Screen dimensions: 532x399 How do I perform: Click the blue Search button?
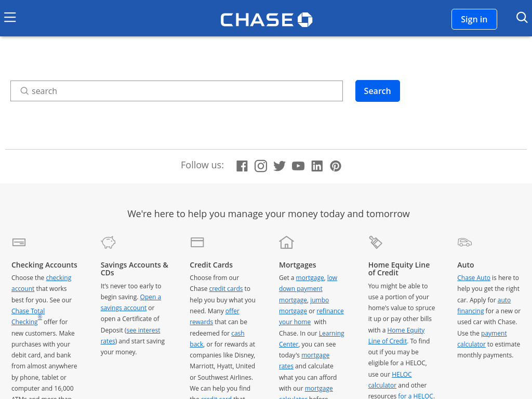377,91
